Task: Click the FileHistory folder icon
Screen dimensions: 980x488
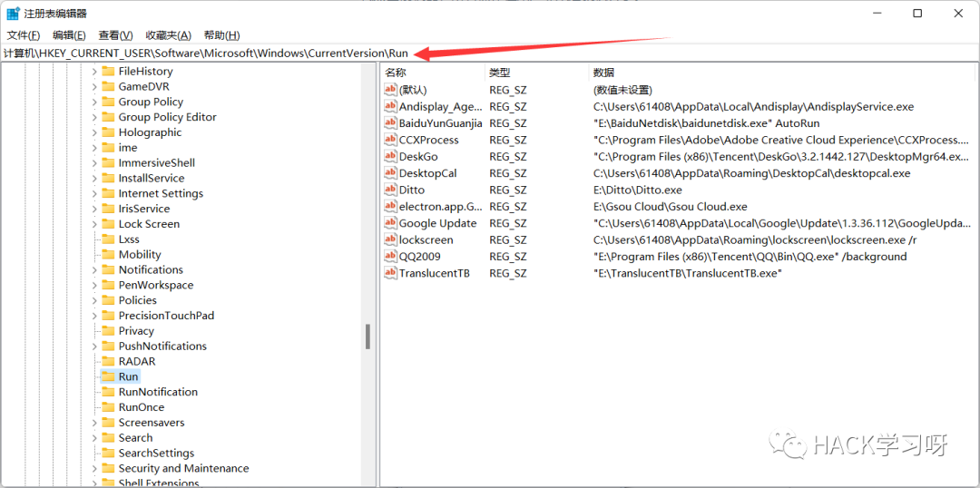Action: 108,72
